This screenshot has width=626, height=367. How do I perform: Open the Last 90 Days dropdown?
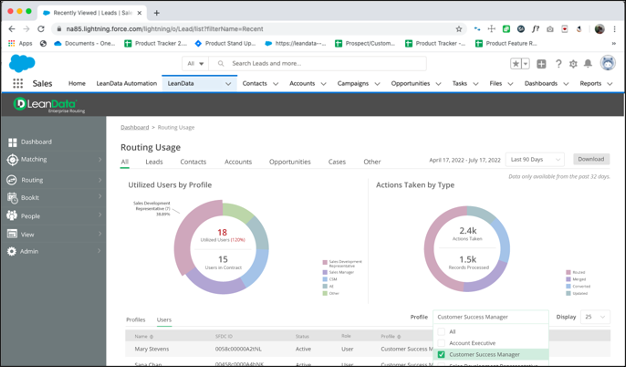click(535, 159)
